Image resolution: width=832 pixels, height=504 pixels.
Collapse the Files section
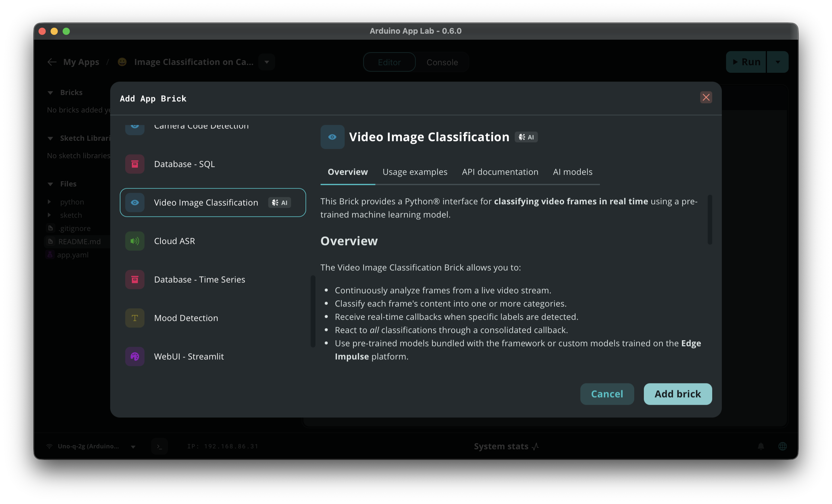[x=50, y=184]
